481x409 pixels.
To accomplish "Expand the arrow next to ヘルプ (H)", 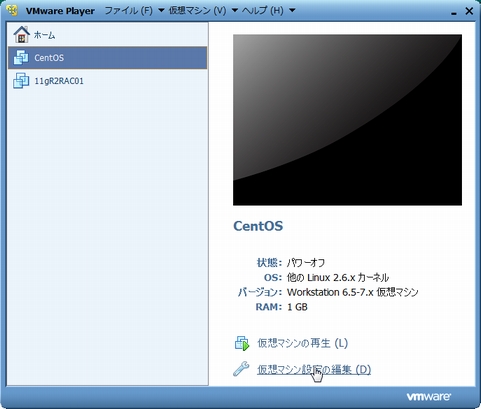I will (292, 11).
